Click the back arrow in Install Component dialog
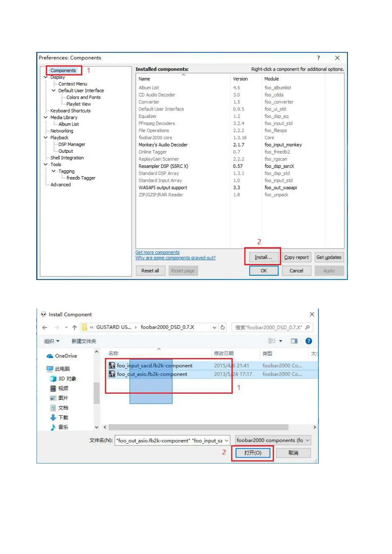Screen dimensions: 392x554 pos(45,327)
